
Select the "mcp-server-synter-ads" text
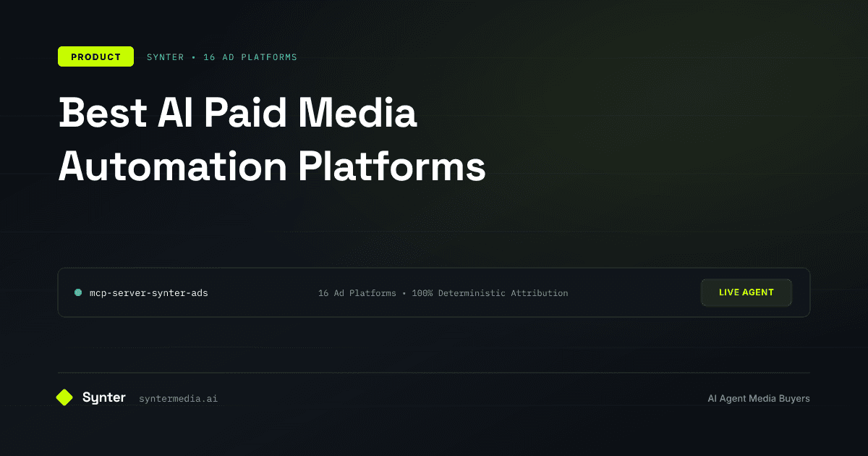coord(148,293)
